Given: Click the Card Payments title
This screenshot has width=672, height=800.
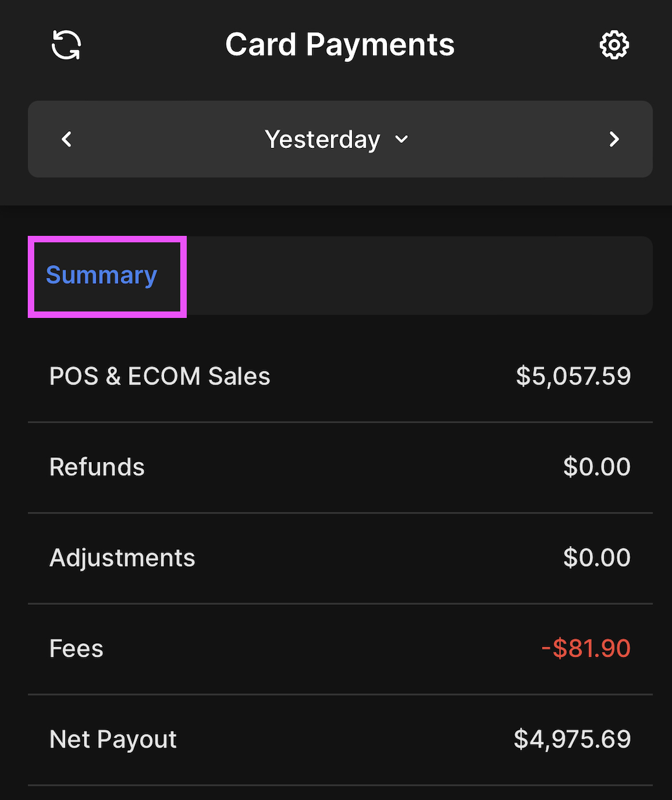Looking at the screenshot, I should point(340,45).
